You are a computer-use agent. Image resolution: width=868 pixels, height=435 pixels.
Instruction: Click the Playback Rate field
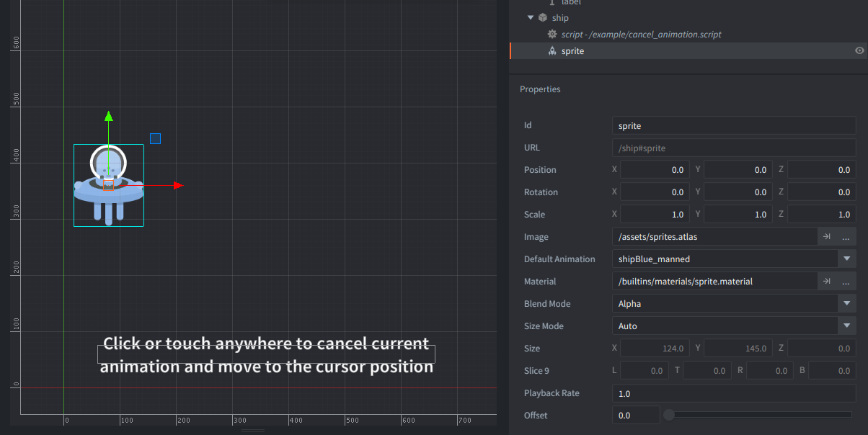click(x=734, y=393)
